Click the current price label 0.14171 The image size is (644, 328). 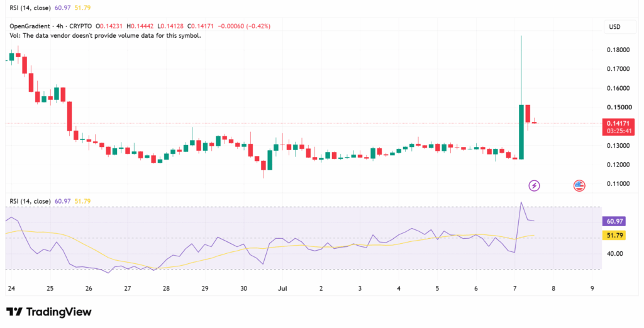click(x=618, y=123)
